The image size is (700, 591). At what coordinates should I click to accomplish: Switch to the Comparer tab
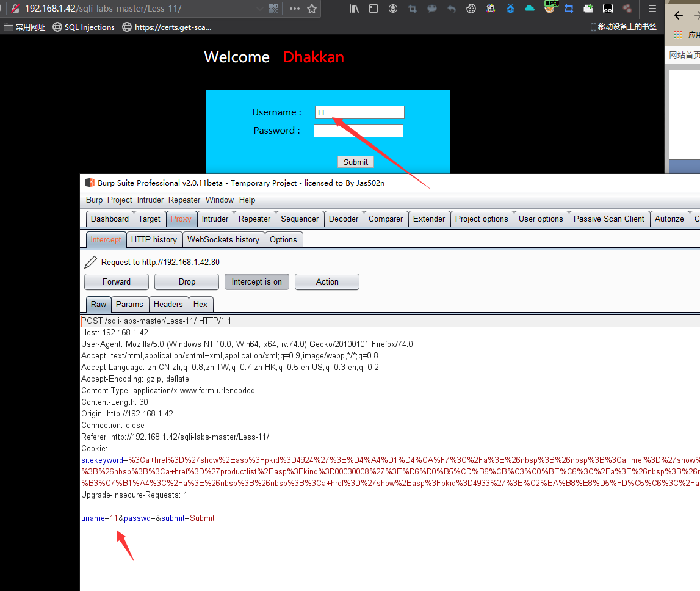[386, 219]
